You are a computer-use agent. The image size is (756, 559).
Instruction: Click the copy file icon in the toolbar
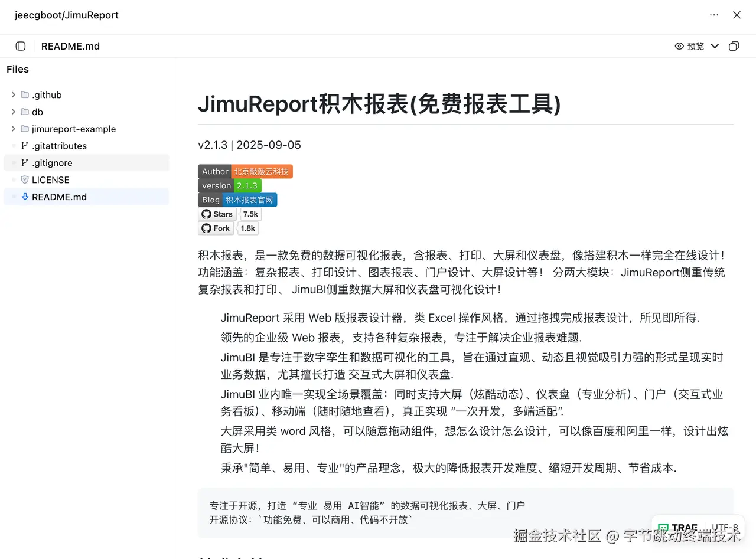[x=734, y=45]
